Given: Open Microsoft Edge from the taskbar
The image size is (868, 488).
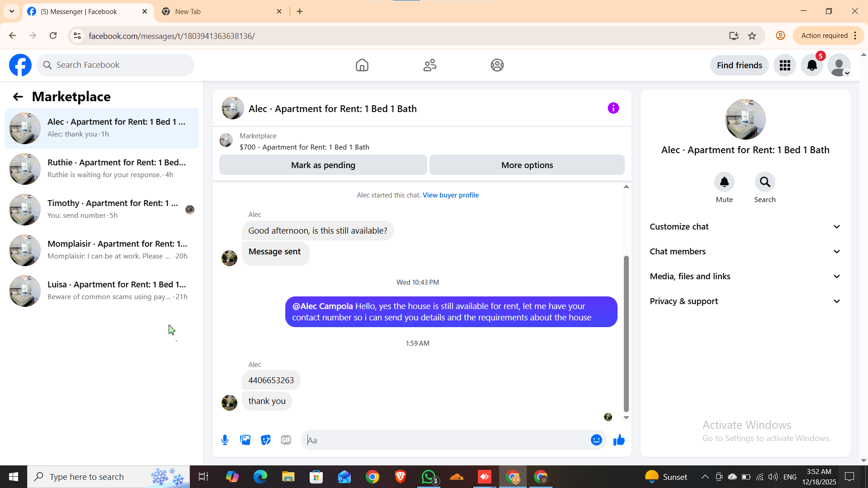Looking at the screenshot, I should tap(260, 477).
